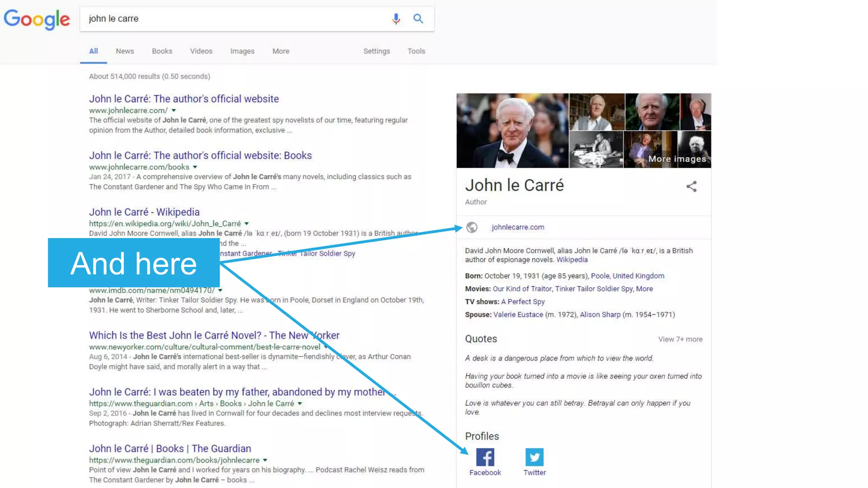This screenshot has width=868, height=488.
Task: Switch to the Images tab
Action: (242, 51)
